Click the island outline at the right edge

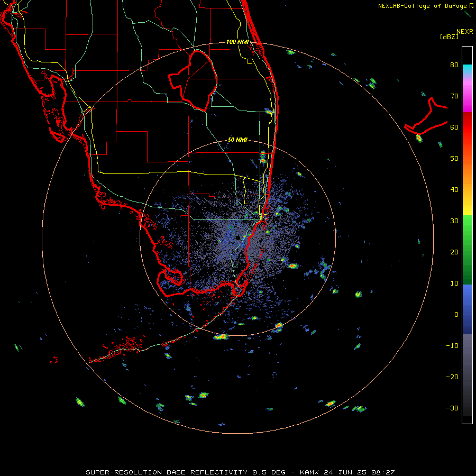[x=426, y=116]
